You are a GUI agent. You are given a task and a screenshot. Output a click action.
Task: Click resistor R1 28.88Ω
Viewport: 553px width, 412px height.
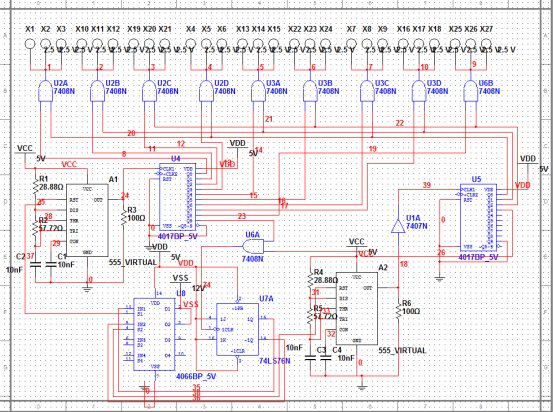[x=35, y=186]
